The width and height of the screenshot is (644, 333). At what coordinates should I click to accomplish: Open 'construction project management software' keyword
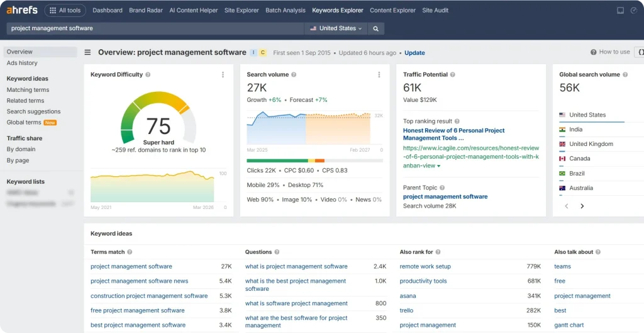tap(149, 296)
